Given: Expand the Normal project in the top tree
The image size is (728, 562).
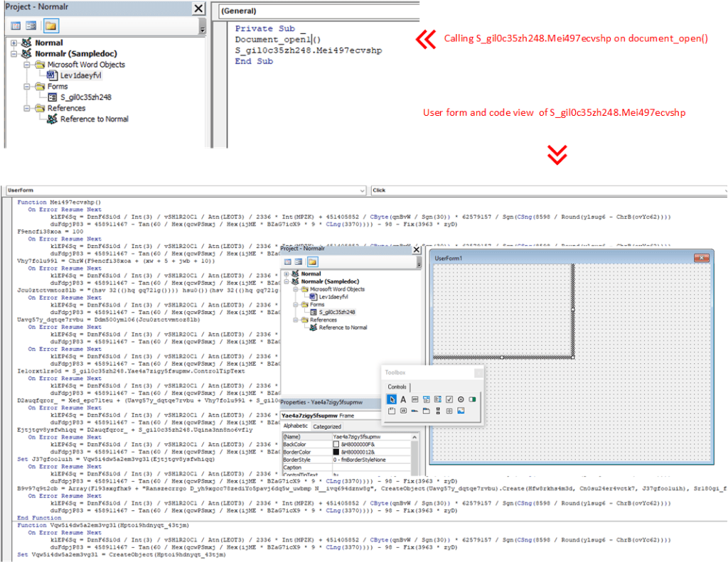Looking at the screenshot, I should [x=15, y=43].
